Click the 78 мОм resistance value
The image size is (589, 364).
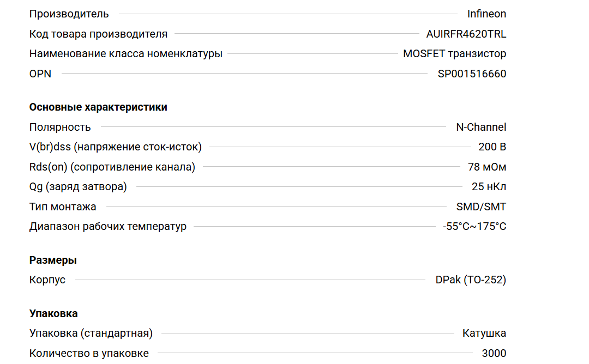487,167
